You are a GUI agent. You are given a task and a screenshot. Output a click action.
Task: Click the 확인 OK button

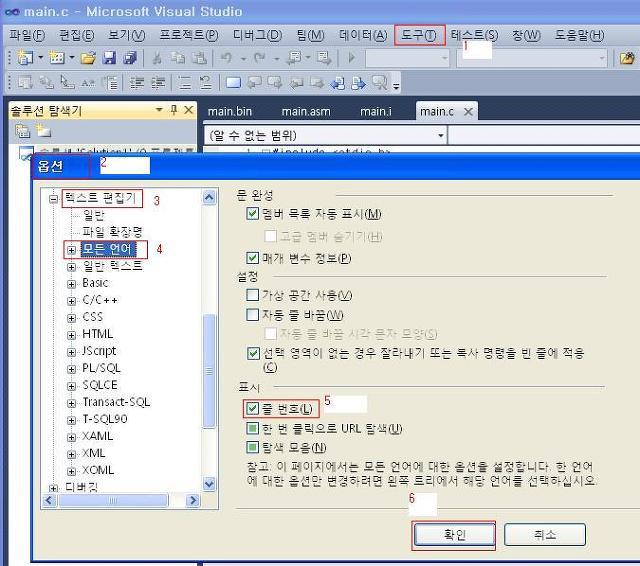tap(454, 535)
